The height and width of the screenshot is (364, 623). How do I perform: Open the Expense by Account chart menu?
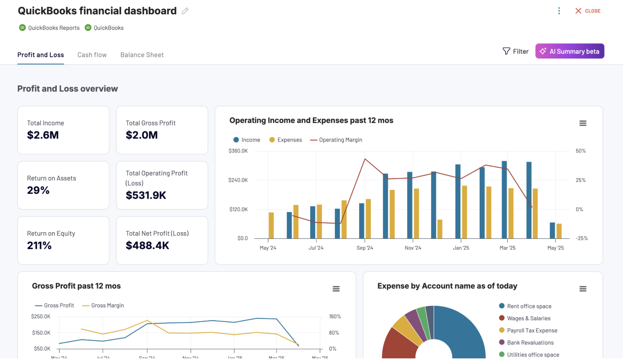(x=583, y=289)
